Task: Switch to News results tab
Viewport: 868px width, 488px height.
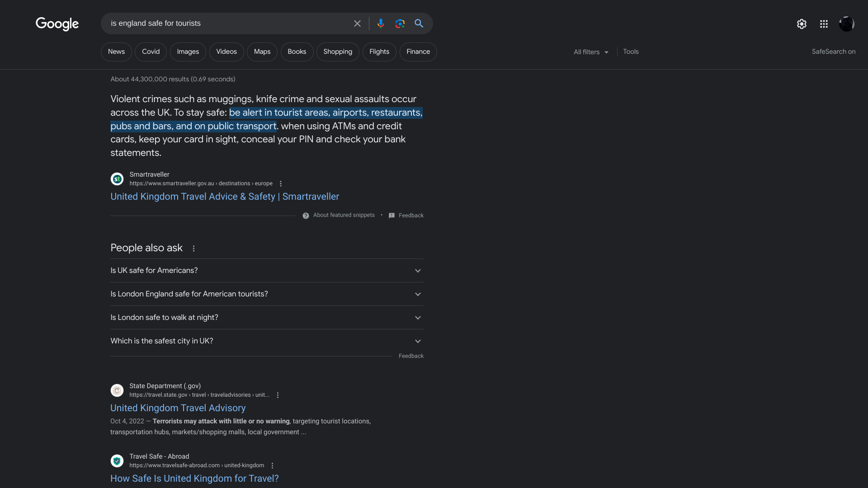Action: 116,52
